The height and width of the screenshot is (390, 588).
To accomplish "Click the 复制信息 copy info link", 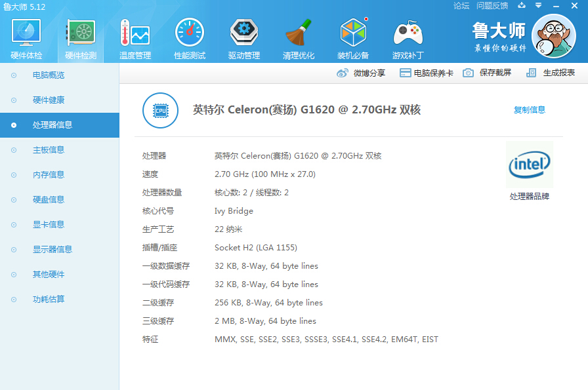I will click(530, 109).
